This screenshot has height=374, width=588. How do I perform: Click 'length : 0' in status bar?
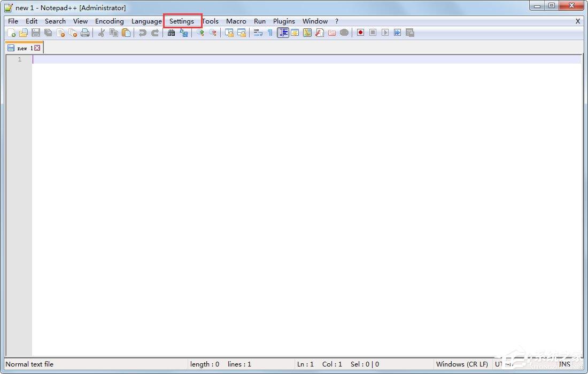click(205, 364)
